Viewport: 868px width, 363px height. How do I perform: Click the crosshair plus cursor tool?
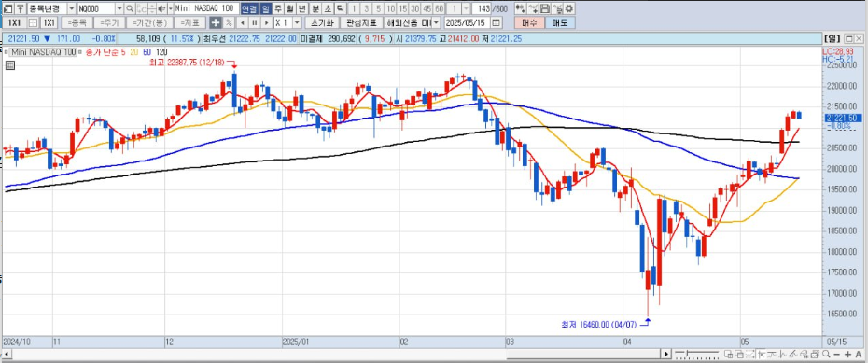click(215, 22)
